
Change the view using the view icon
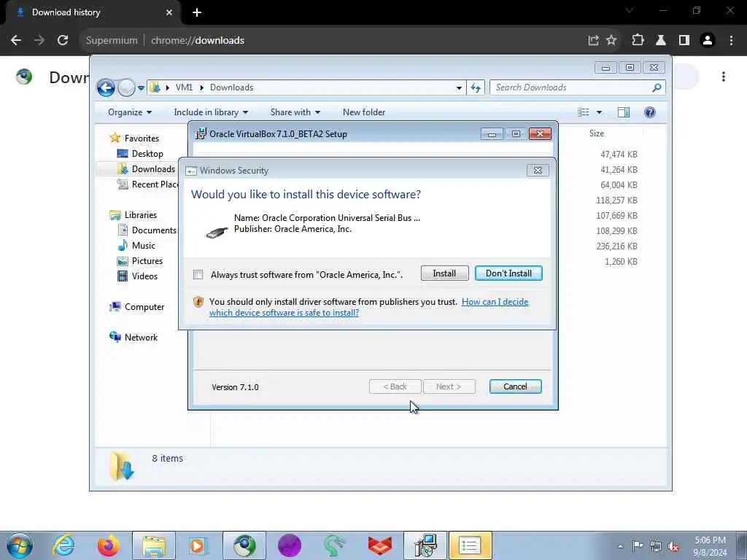point(584,112)
